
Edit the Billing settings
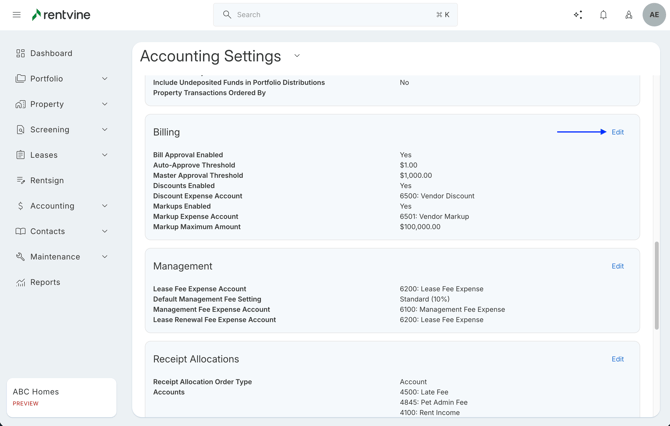[617, 132]
